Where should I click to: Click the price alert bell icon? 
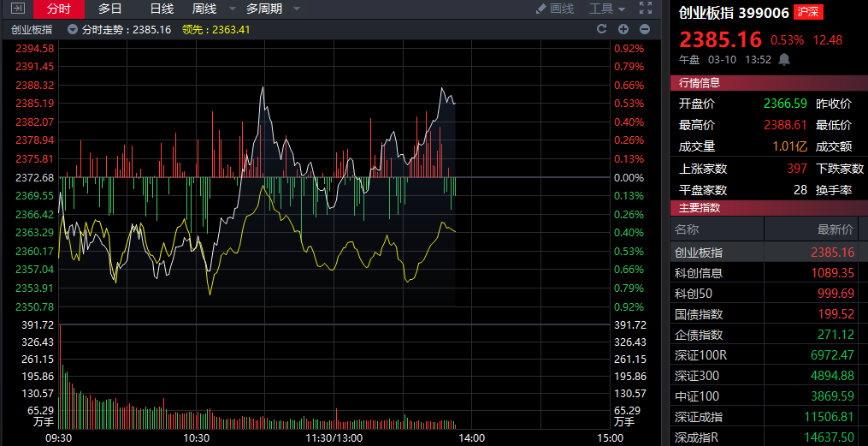(x=783, y=60)
